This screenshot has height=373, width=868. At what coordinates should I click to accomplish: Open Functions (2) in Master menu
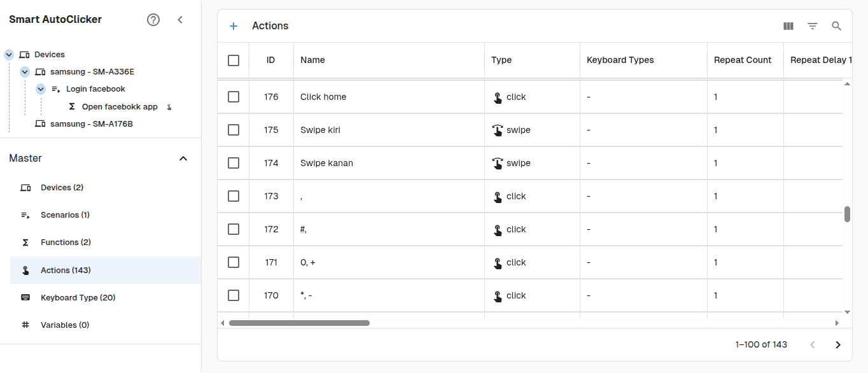[x=66, y=243]
